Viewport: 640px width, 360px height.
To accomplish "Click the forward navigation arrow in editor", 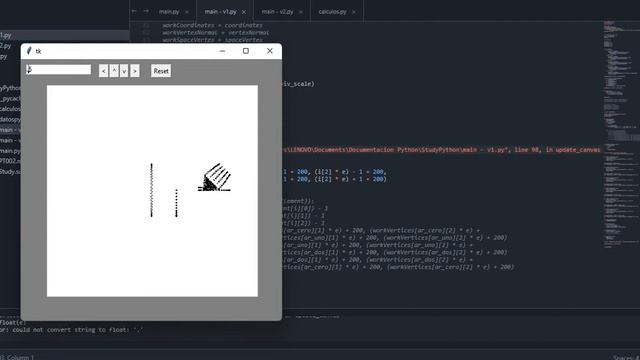I will tap(146, 11).
